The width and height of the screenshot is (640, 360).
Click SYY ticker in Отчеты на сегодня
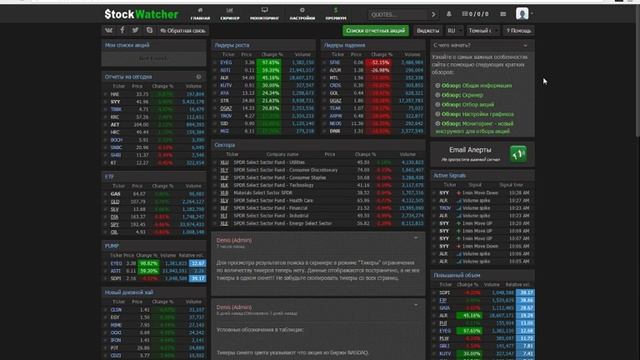pyautogui.click(x=116, y=102)
